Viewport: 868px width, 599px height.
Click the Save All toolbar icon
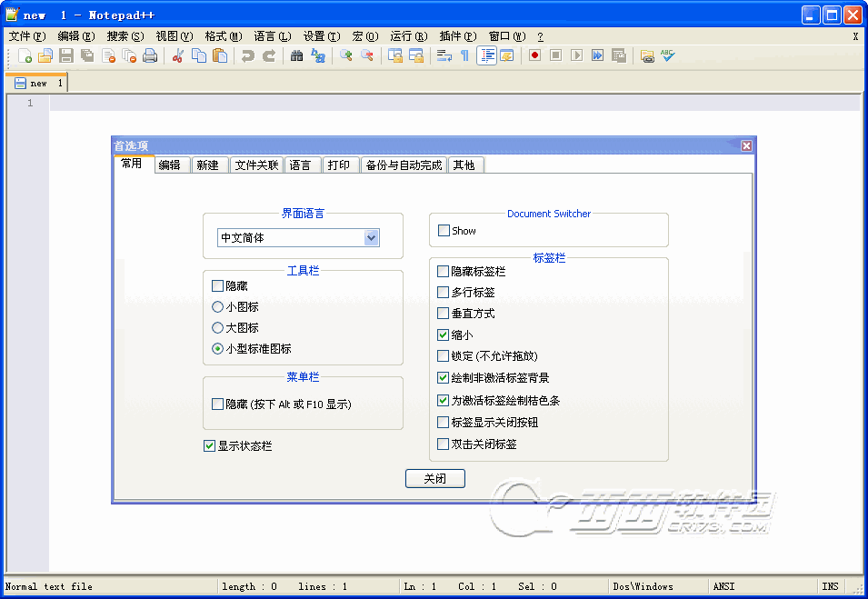coord(87,55)
